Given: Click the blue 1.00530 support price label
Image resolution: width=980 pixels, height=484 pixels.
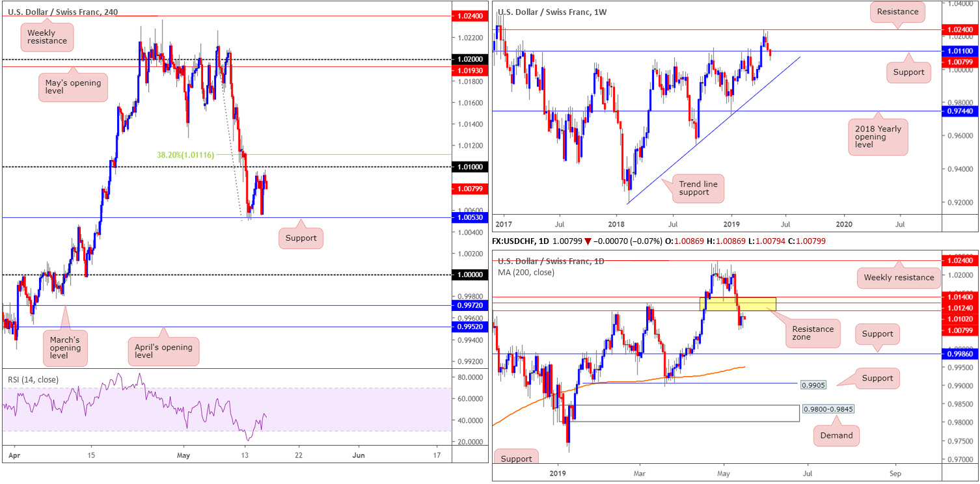Looking at the screenshot, I should [x=469, y=218].
